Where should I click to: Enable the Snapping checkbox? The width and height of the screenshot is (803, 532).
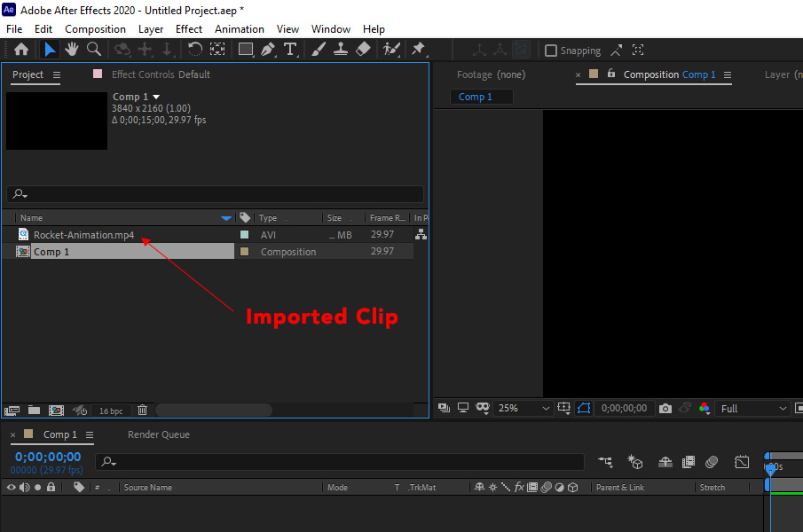click(x=551, y=51)
